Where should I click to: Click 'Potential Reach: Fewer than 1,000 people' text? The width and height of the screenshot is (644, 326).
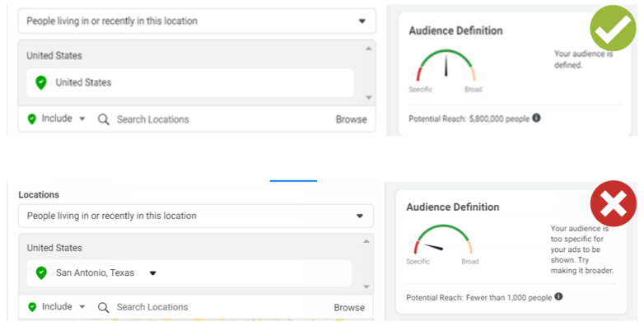click(x=479, y=297)
